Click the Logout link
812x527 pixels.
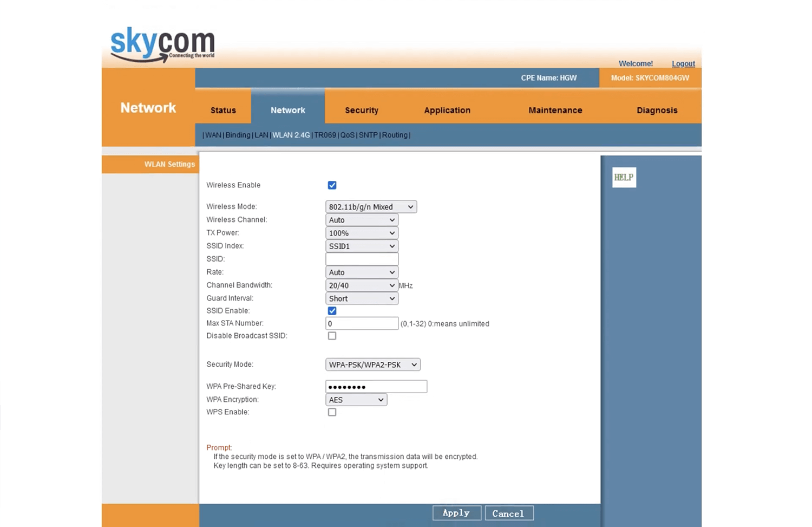683,63
